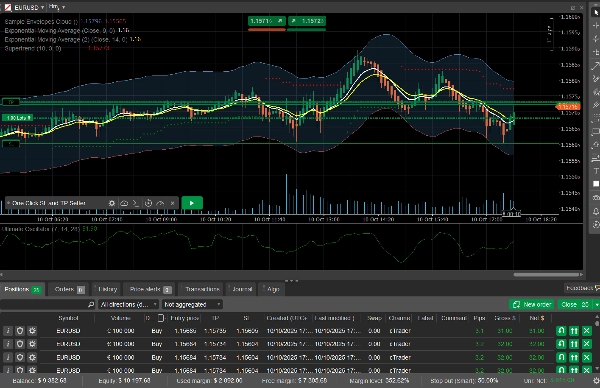Screen dimensions: 600x388
Task: Sort by the Net $ column header
Action: 537,318
